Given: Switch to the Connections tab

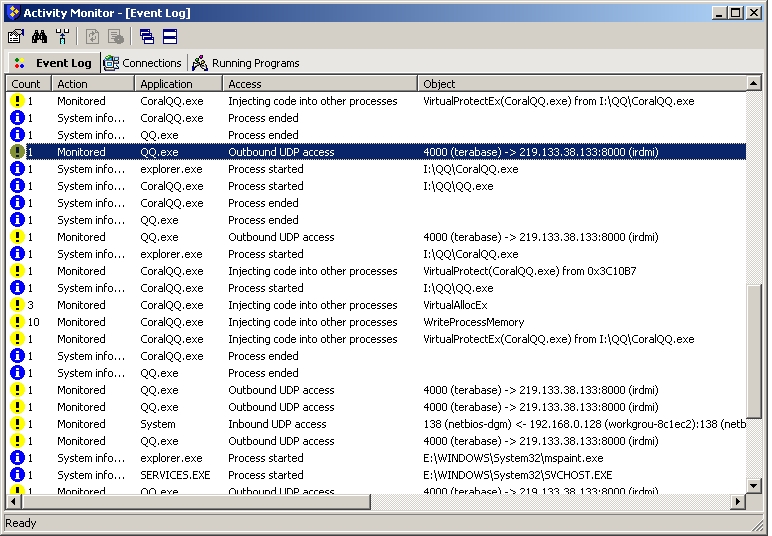Looking at the screenshot, I should coord(143,63).
